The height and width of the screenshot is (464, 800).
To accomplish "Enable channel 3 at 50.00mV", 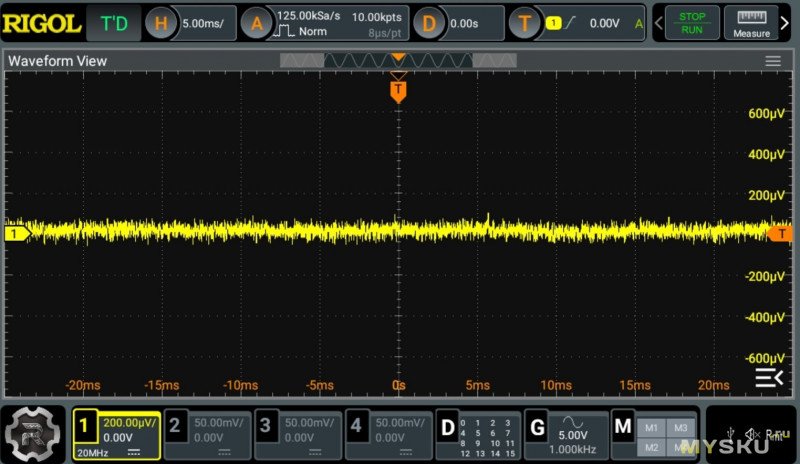I will coord(297,434).
